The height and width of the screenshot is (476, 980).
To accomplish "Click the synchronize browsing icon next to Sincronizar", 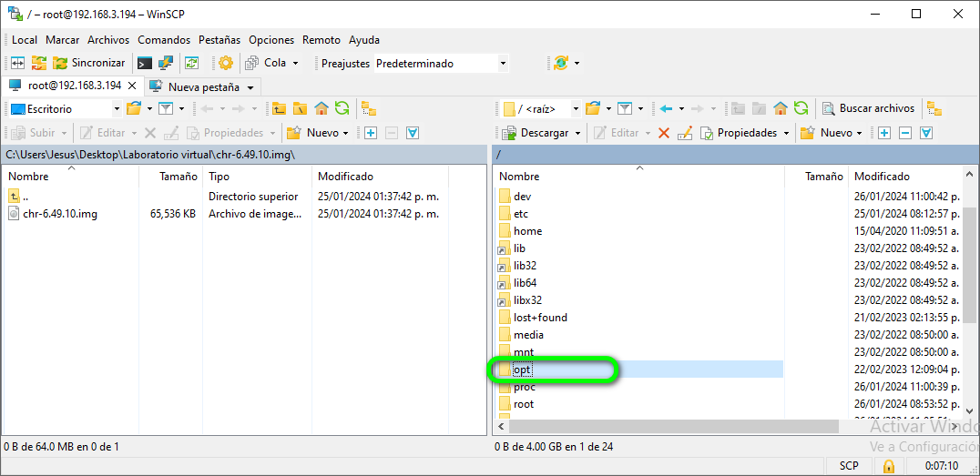I will pyautogui.click(x=39, y=63).
